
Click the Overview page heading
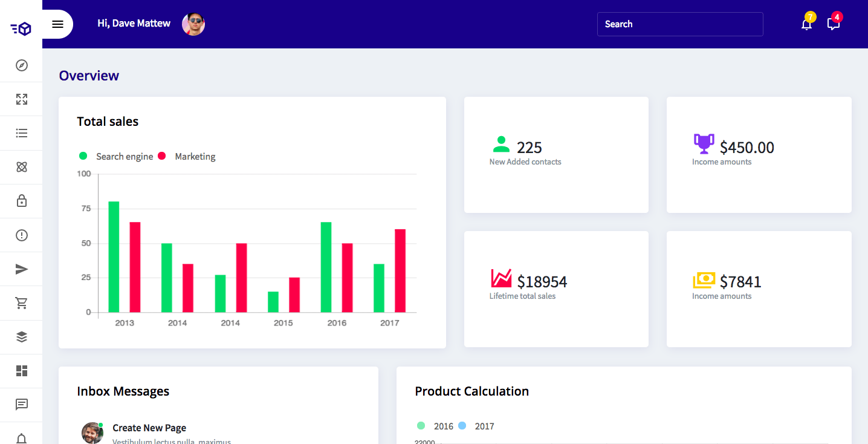coord(89,76)
